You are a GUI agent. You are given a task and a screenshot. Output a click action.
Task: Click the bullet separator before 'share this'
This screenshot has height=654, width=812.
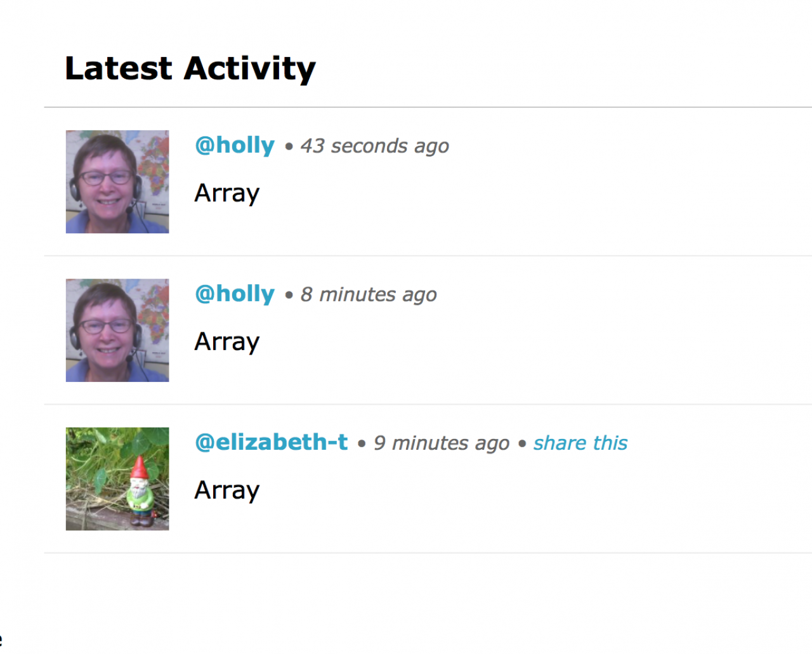522,444
